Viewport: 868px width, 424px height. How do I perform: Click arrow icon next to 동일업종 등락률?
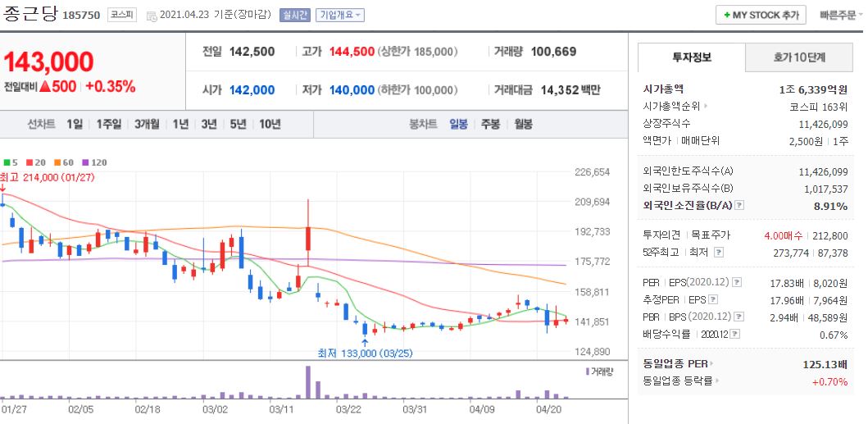[716, 381]
